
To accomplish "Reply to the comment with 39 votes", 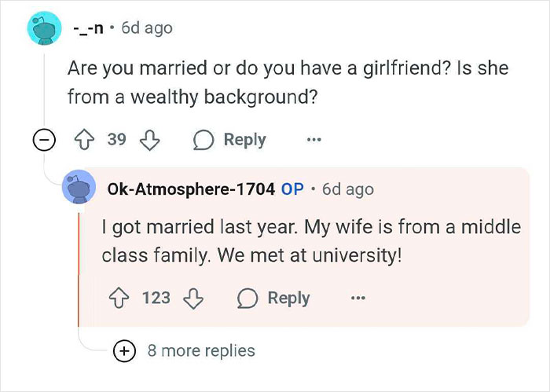I will pyautogui.click(x=230, y=140).
